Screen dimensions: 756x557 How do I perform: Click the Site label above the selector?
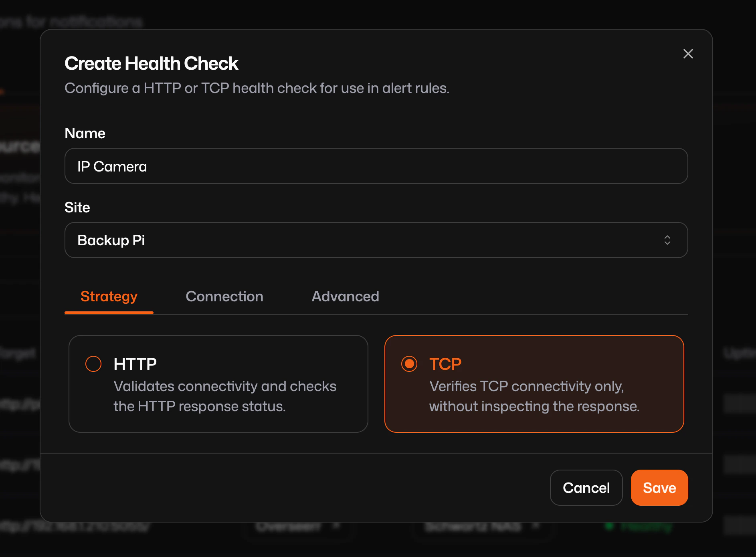click(77, 207)
